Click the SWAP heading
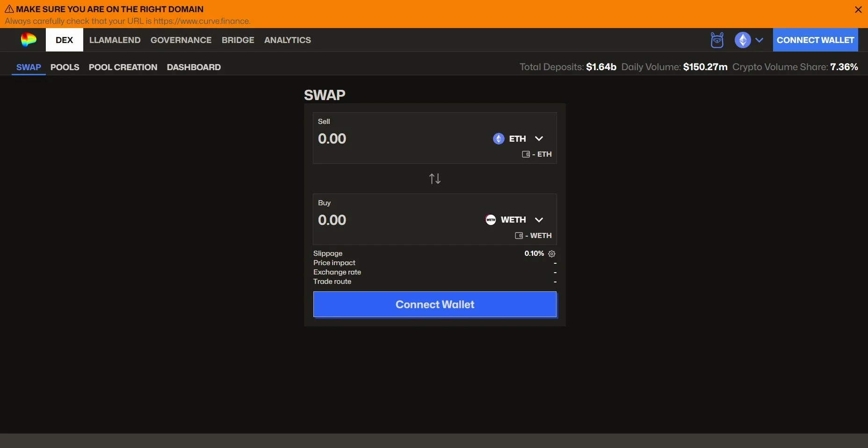Screen dimensions: 868x448 tap(325, 95)
